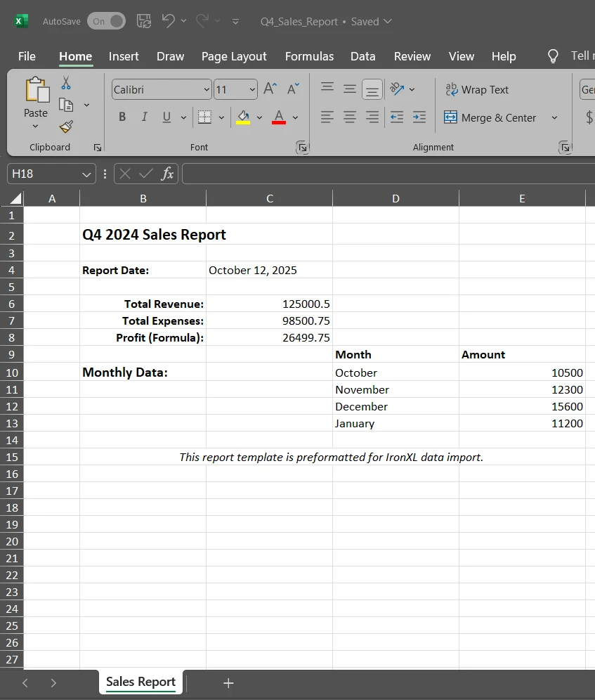The width and height of the screenshot is (595, 700).
Task: Open the Calibri font name dropdown
Action: [207, 89]
